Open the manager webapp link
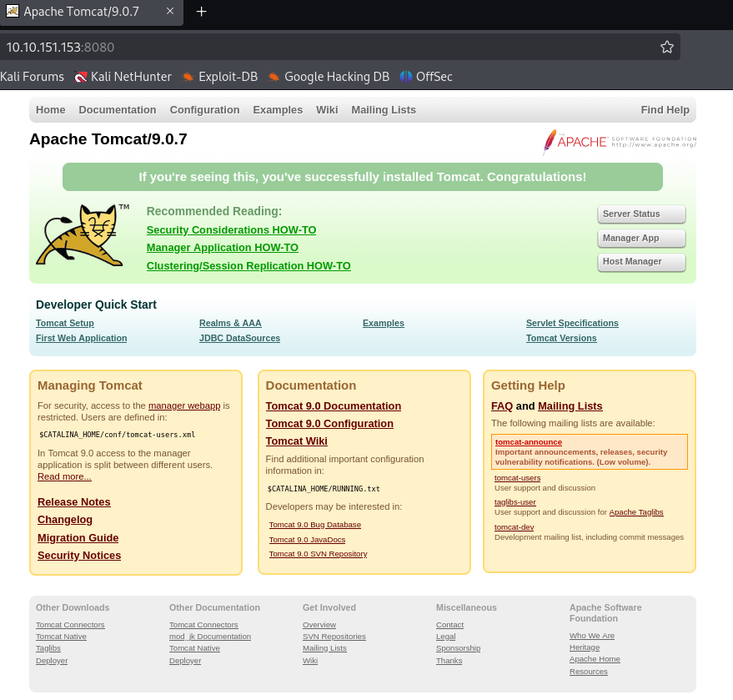This screenshot has height=700, width=733. [x=184, y=405]
